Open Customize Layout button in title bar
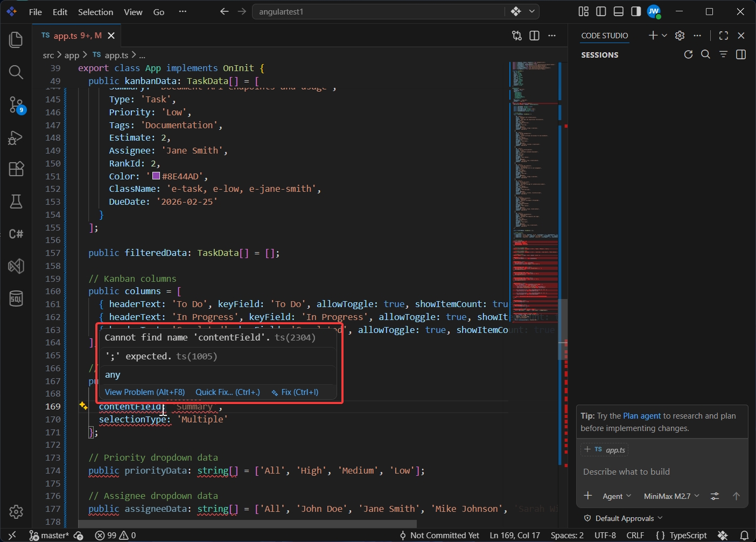 584,11
